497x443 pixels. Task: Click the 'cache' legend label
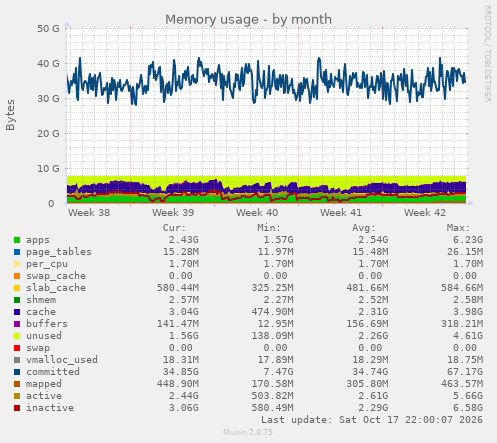(x=41, y=312)
